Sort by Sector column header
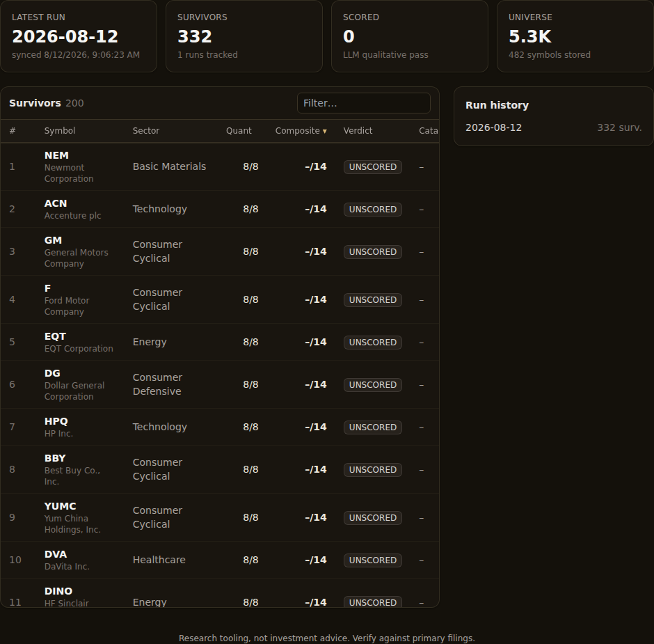The image size is (654, 644). coord(146,131)
